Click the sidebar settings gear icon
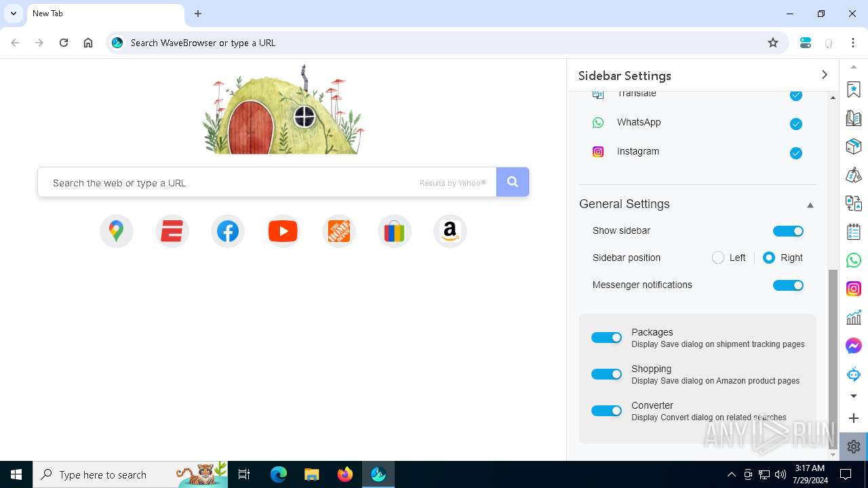This screenshot has width=868, height=488. [x=854, y=447]
